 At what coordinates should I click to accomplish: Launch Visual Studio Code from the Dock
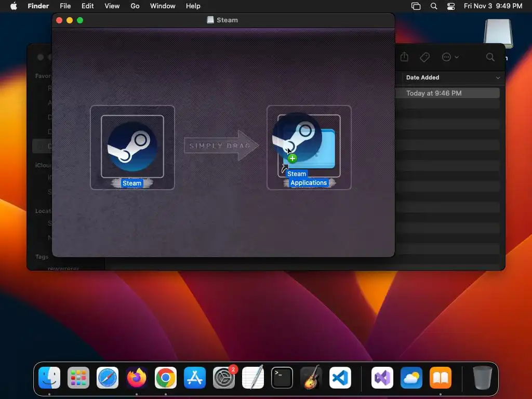point(340,378)
